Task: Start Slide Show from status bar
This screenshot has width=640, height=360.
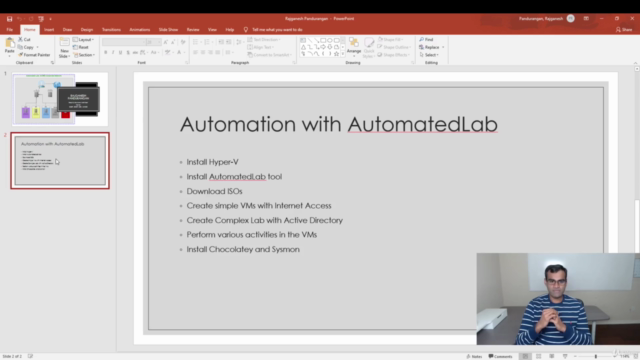Action: click(x=565, y=356)
